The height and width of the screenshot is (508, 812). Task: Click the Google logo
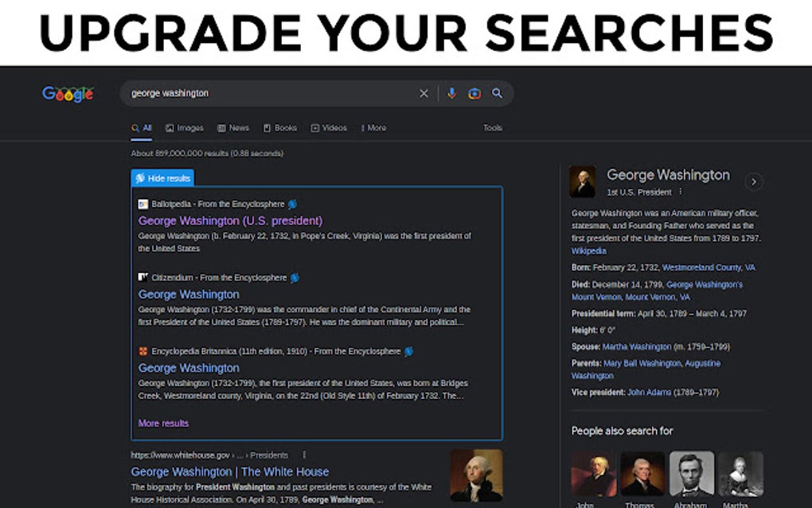68,93
